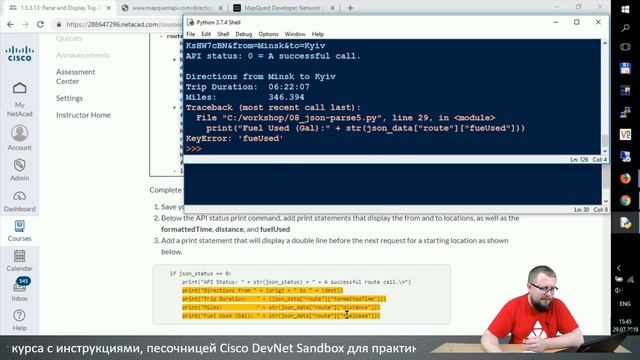Viewport: 640px width, 360px height.
Task: Open the Window menu in Python Shell
Action: 295,34
